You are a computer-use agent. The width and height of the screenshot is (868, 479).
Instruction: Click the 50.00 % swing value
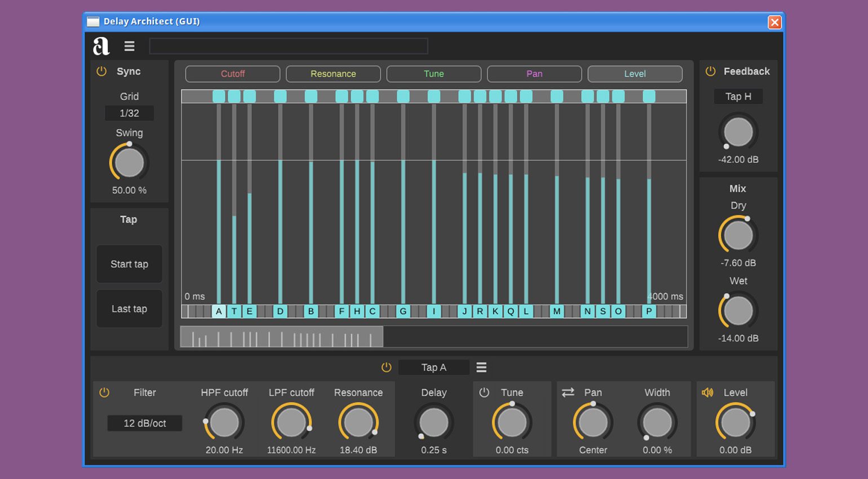point(129,190)
